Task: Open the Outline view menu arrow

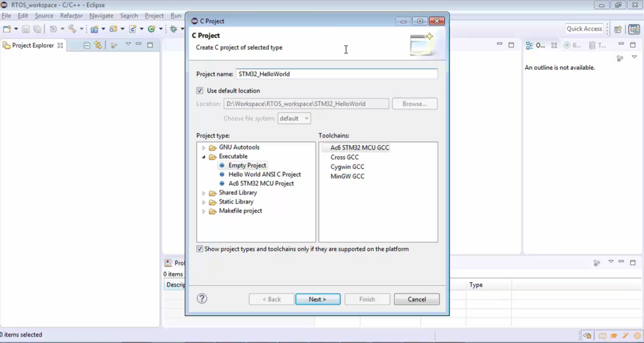Action: point(635,57)
